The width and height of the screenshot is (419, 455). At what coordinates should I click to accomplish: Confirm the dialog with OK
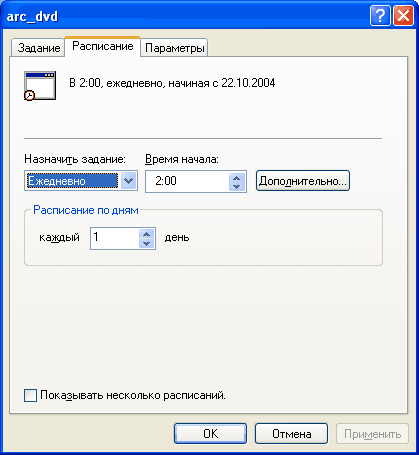(x=210, y=434)
